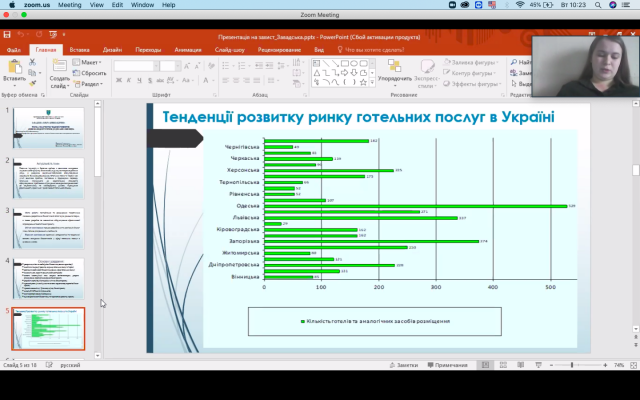
Task: Center text alignment icon
Action: (x=236, y=80)
